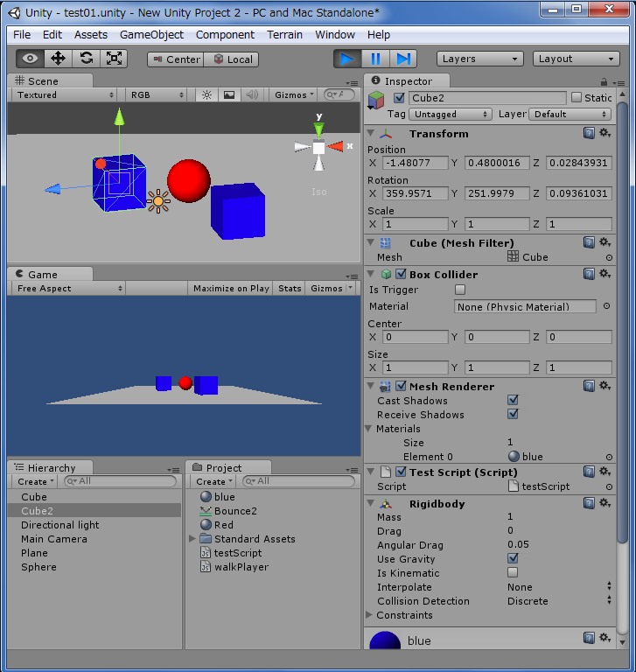Uncheck Use Gravity in Rigidbody
Image resolution: width=636 pixels, height=672 pixels.
tap(513, 559)
